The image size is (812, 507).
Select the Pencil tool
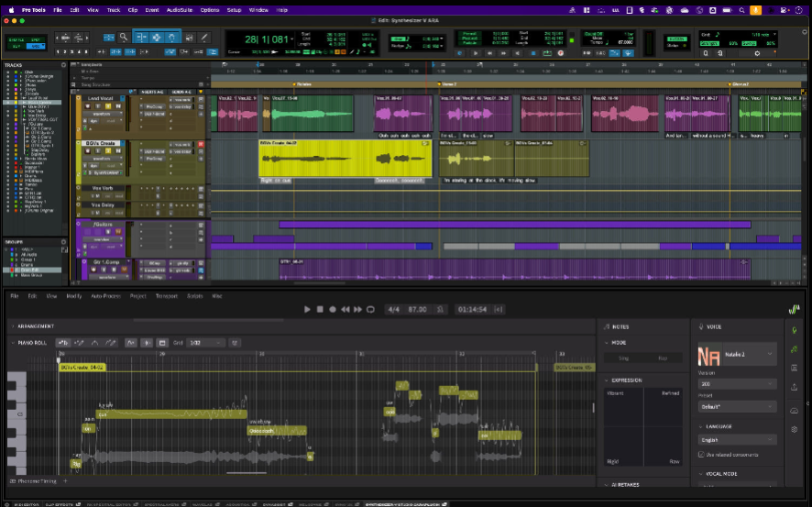tap(204, 38)
